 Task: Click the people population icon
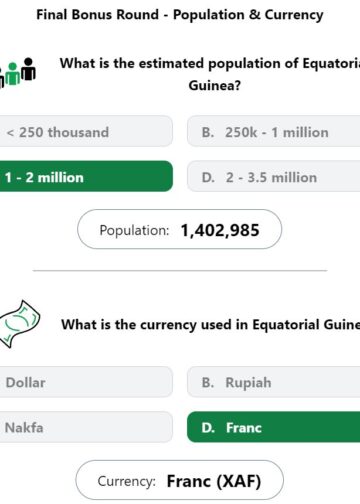click(x=17, y=72)
